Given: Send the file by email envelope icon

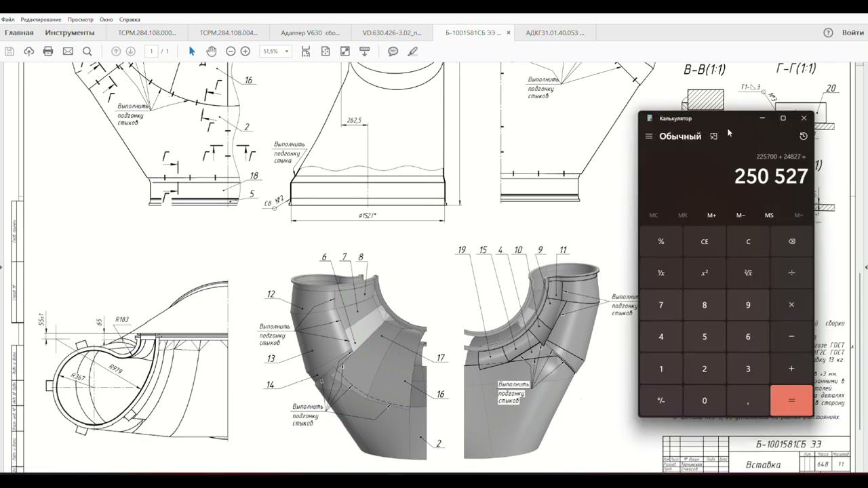Looking at the screenshot, I should tap(68, 52).
